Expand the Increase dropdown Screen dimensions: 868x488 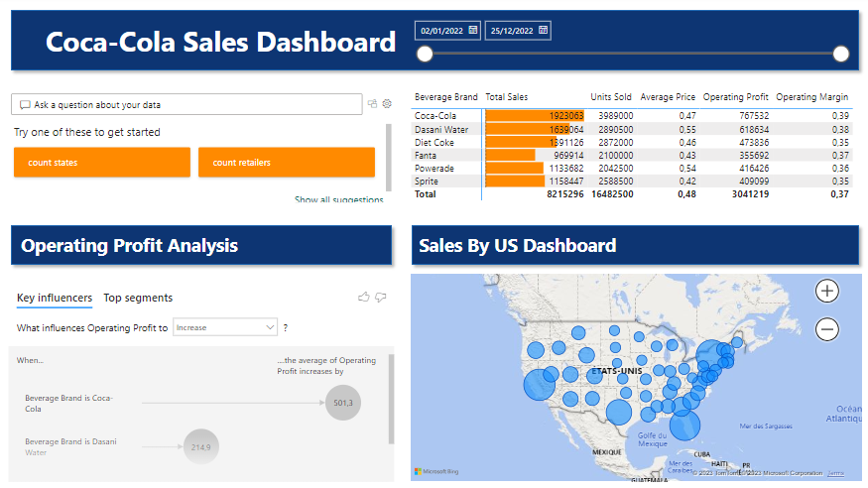(225, 327)
